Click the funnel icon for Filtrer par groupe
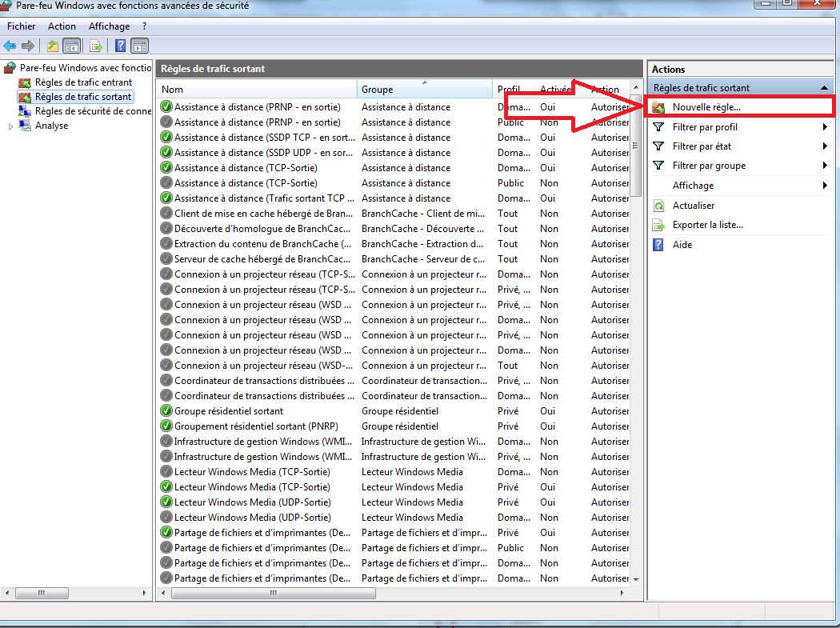The image size is (840, 628). (x=658, y=166)
